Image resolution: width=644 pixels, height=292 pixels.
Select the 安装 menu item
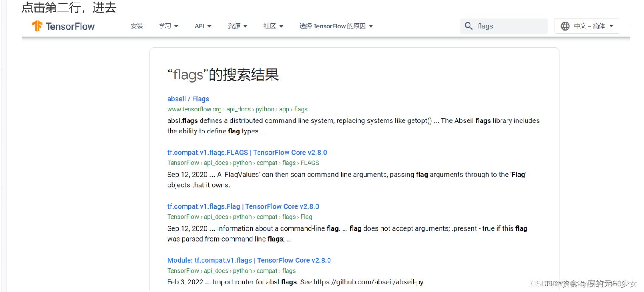coord(137,26)
